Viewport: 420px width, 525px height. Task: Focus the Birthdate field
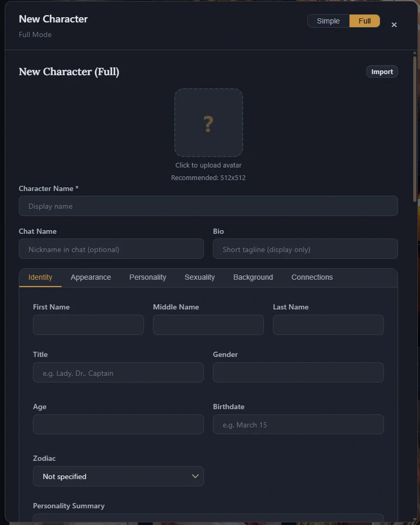click(x=298, y=424)
